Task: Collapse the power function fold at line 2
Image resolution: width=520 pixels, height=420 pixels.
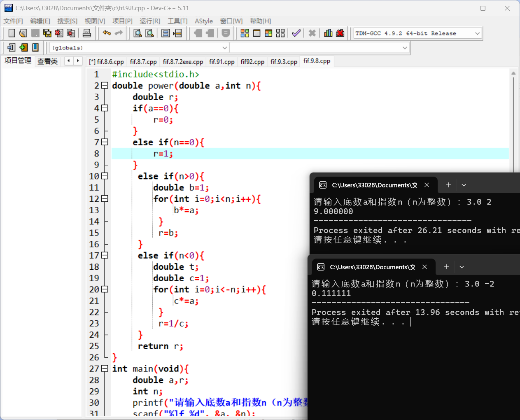Action: 105,86
